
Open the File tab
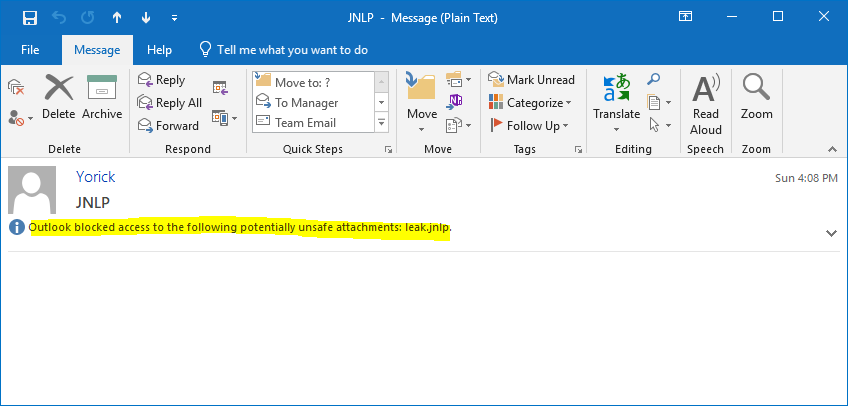coord(30,50)
